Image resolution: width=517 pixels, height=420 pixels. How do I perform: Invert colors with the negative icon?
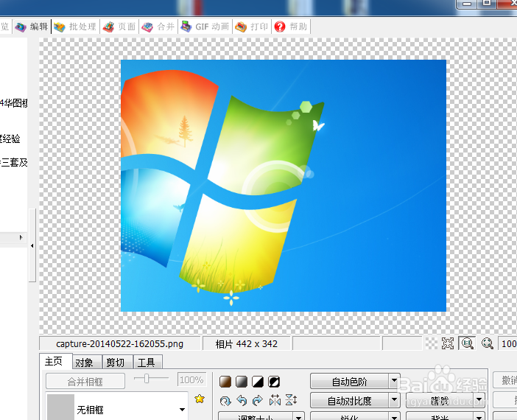pyautogui.click(x=274, y=382)
